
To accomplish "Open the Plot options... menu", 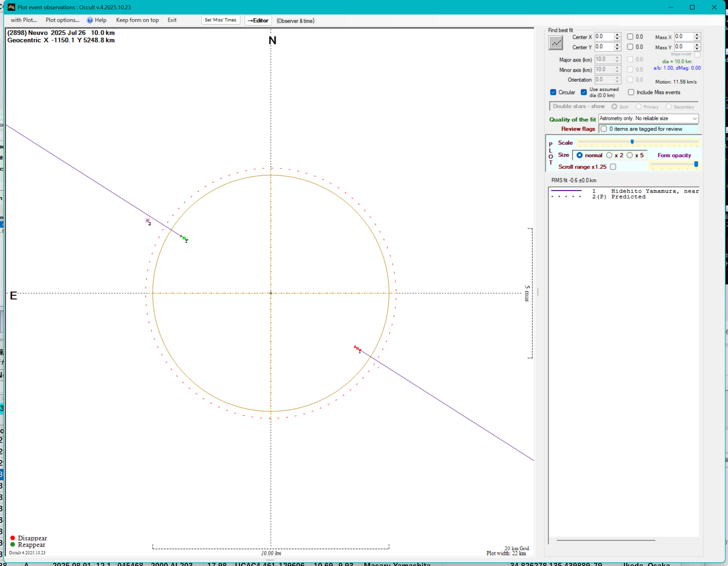I will (62, 20).
